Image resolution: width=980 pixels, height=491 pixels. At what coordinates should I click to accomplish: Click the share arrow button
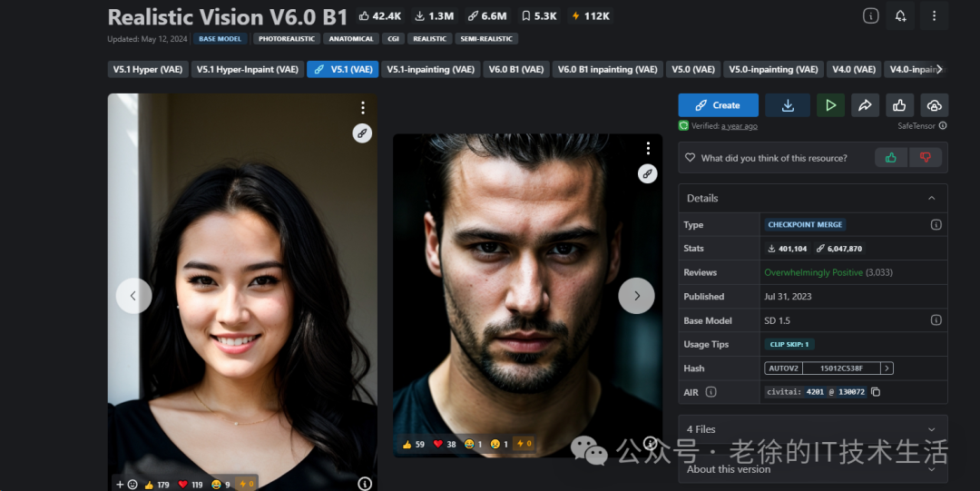(865, 105)
